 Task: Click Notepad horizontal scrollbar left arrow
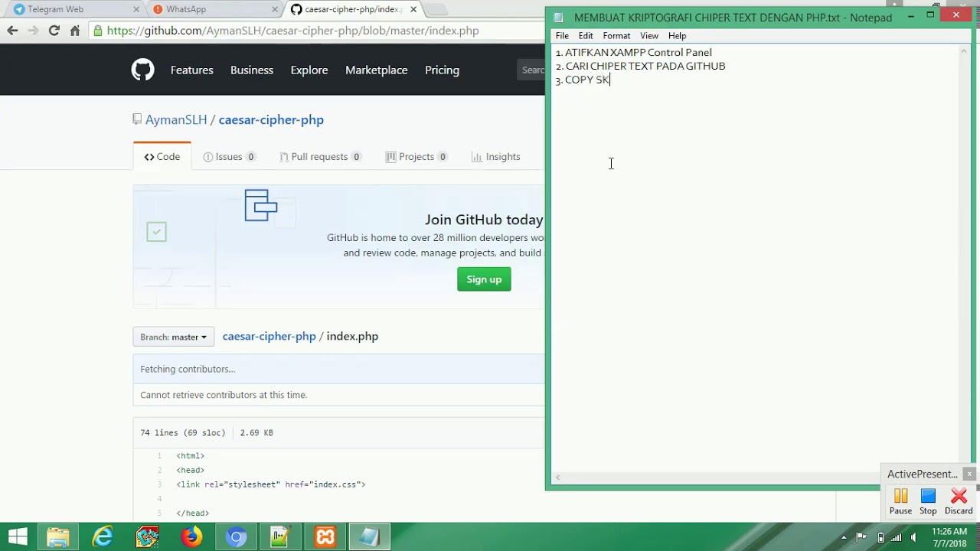557,478
